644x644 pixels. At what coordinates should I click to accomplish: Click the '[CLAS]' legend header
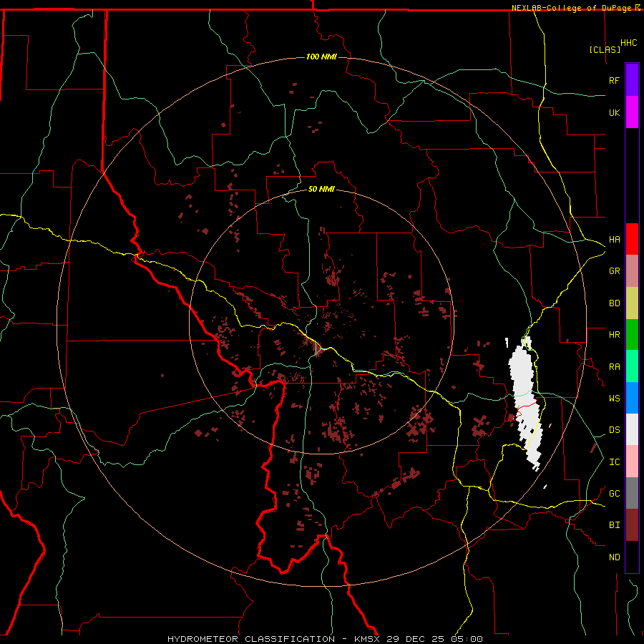605,49
